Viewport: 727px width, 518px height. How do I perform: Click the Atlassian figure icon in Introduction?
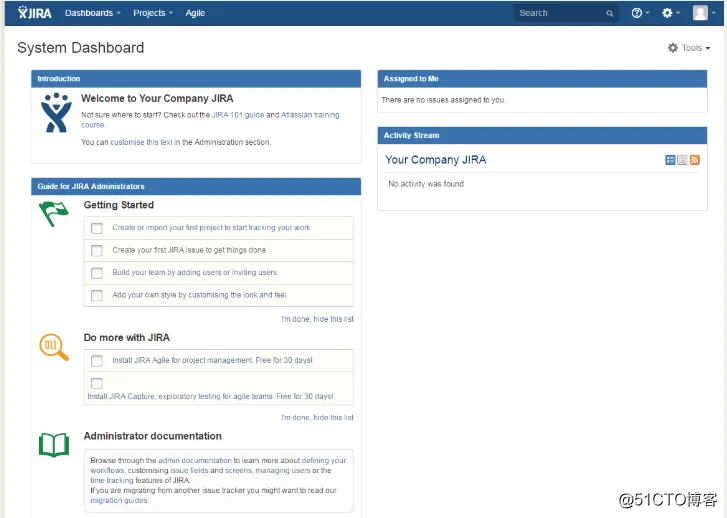click(56, 113)
